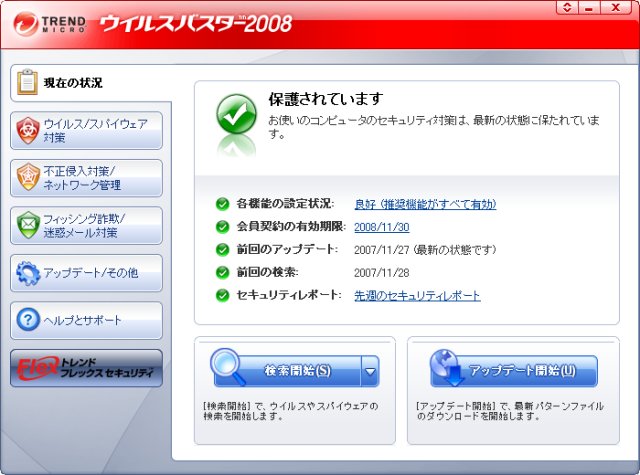Open アップデート/その他 section
Image resolution: width=640 pixels, height=475 pixels.
(86, 273)
